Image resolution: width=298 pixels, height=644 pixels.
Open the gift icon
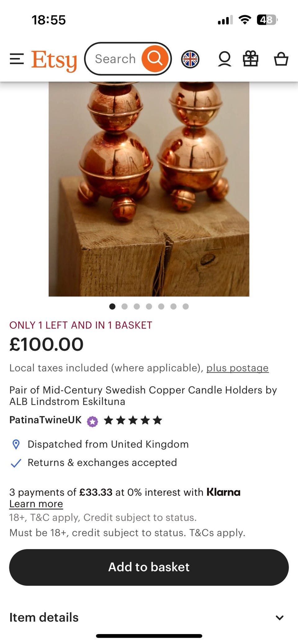(251, 59)
